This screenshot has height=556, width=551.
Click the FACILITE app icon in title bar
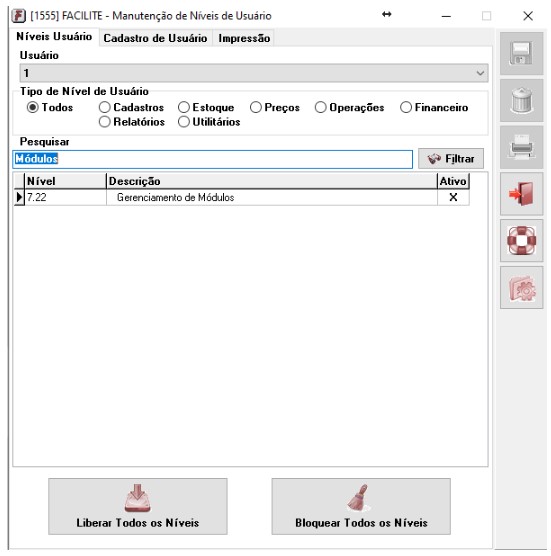(x=18, y=16)
